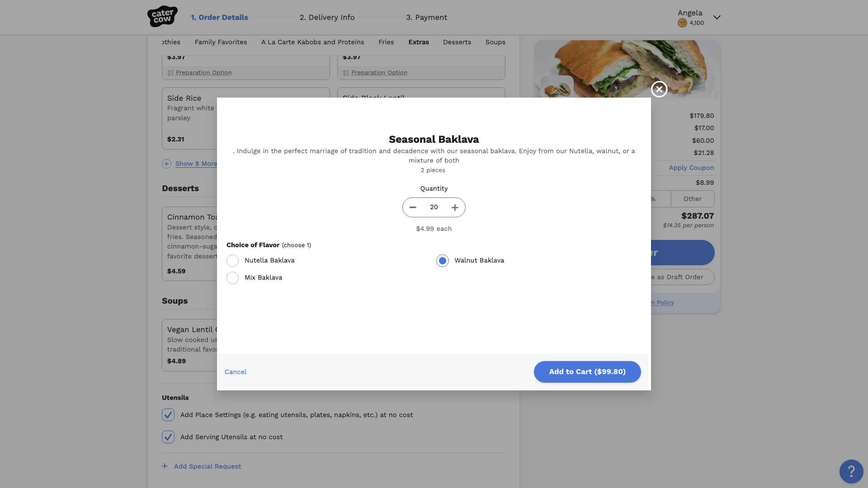Toggle Add Serving Utensils checkbox

tap(168, 437)
